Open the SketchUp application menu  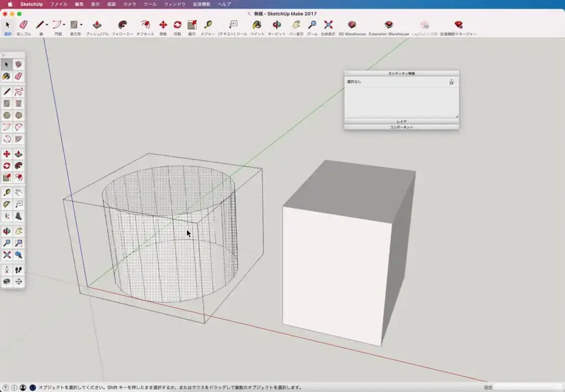pyautogui.click(x=31, y=4)
